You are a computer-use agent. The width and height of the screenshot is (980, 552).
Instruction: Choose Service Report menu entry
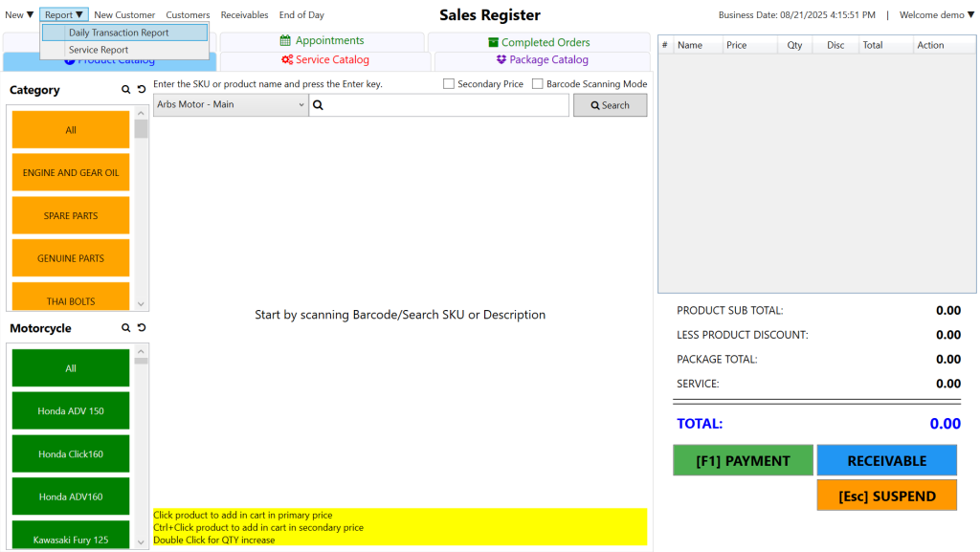pyautogui.click(x=125, y=50)
